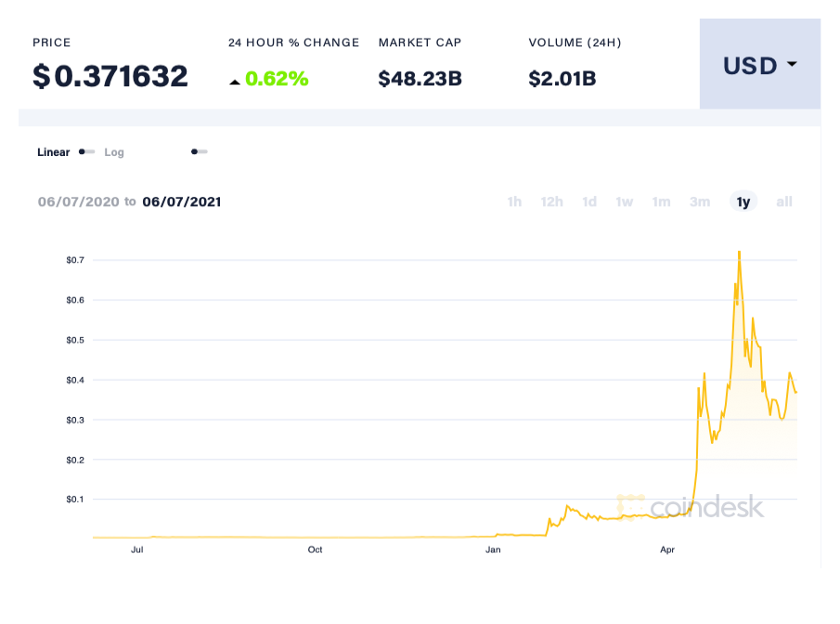
Task: Click the green up-arrow beside 0.62%
Action: coord(235,80)
